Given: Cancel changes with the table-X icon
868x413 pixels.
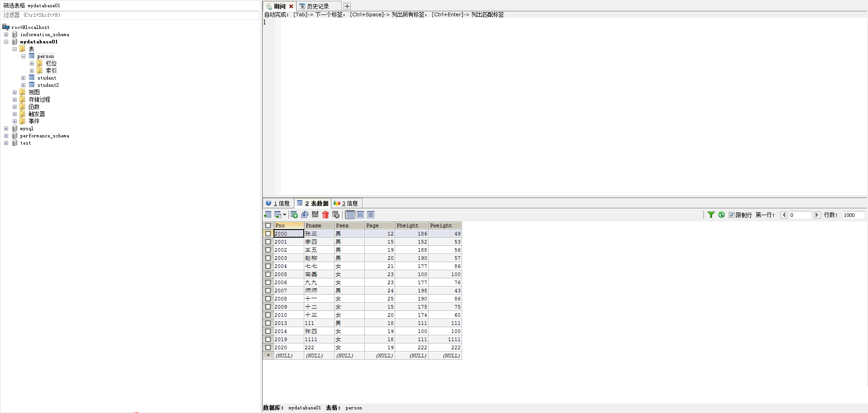Looking at the screenshot, I should click(x=336, y=215).
